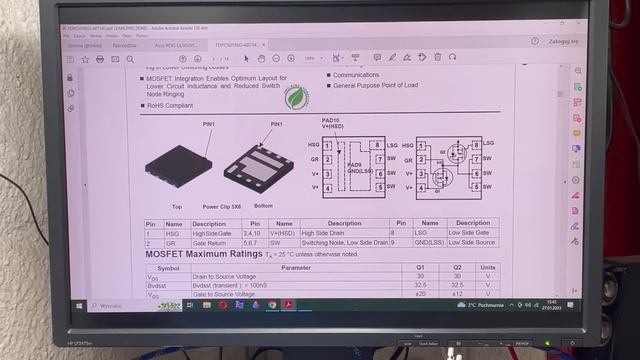Click the Zaloguj się button
This screenshot has width=640, height=360.
coord(563,41)
